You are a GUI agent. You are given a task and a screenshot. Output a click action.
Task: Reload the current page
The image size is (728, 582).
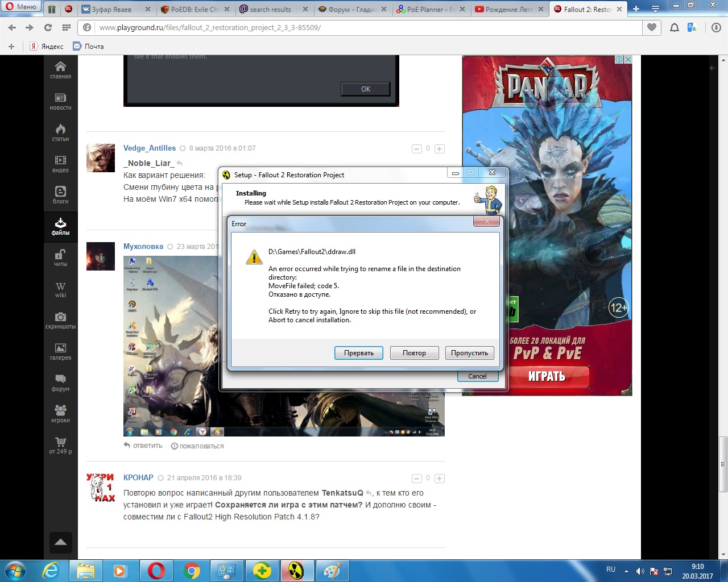[x=48, y=27]
